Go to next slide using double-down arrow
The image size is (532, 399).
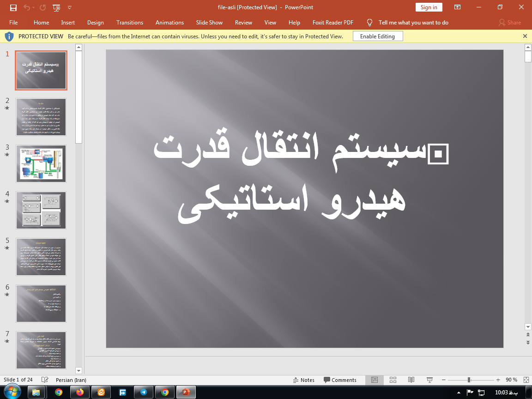pos(528,342)
